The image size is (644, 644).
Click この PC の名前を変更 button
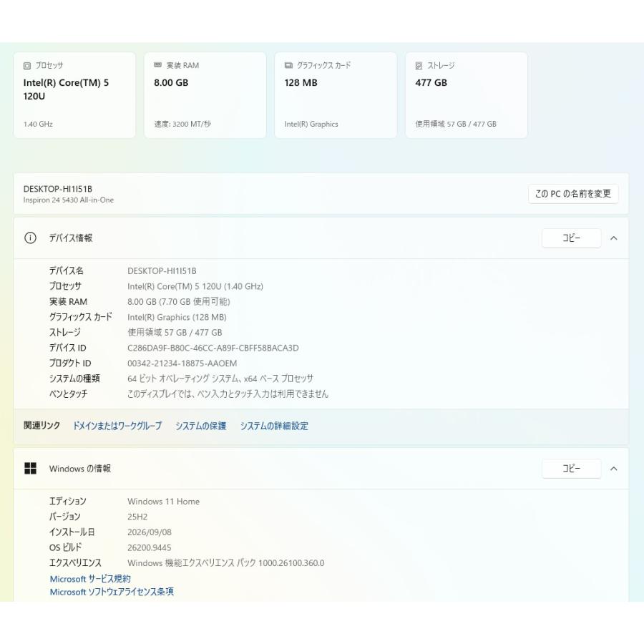pos(573,193)
